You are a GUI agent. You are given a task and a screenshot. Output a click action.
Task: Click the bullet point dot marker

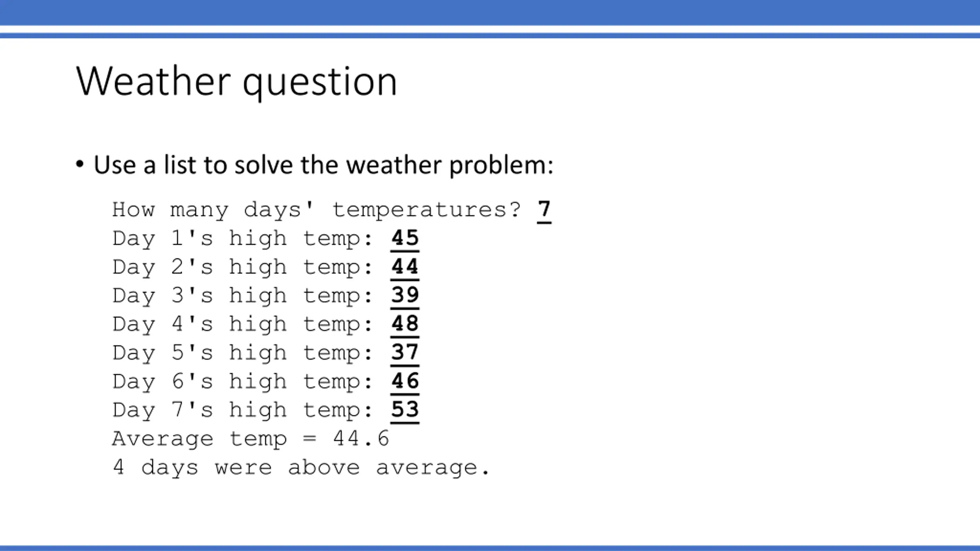click(80, 164)
